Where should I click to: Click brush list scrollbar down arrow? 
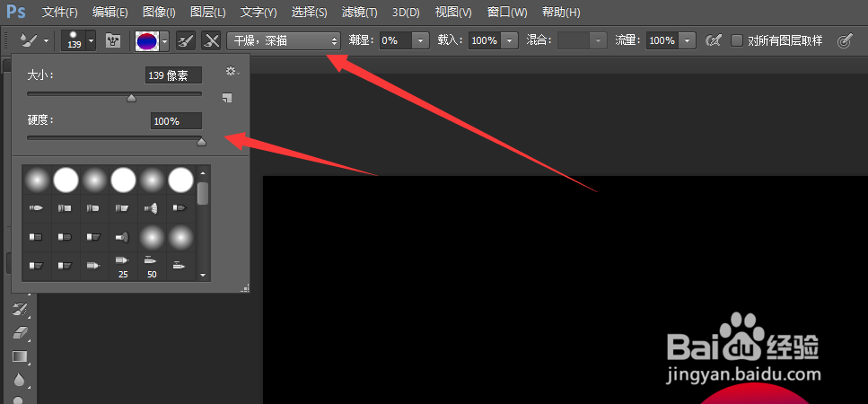(x=203, y=275)
